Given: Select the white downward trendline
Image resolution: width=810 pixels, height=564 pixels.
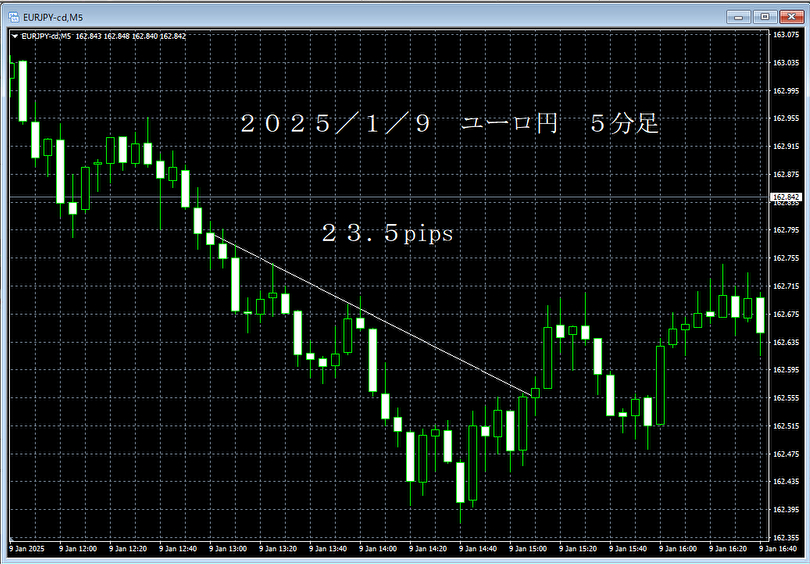Looking at the screenshot, I should [372, 315].
